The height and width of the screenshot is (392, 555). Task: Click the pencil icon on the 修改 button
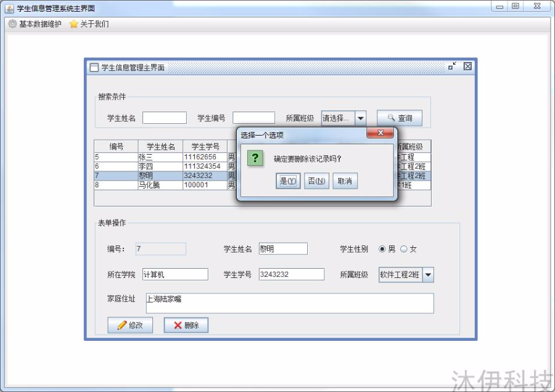click(x=121, y=325)
